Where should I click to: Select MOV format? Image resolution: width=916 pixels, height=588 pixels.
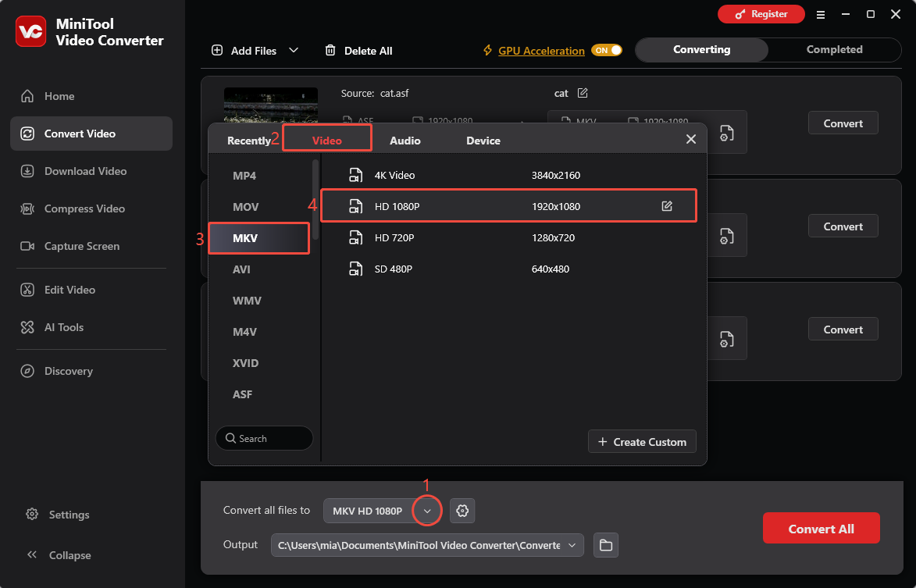pyautogui.click(x=259, y=207)
